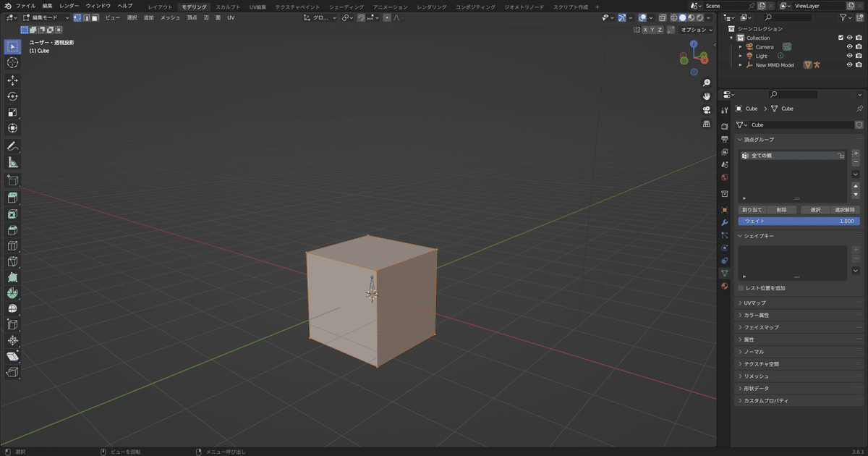Toggle X axis mirror button
The image size is (868, 456).
tap(646, 30)
